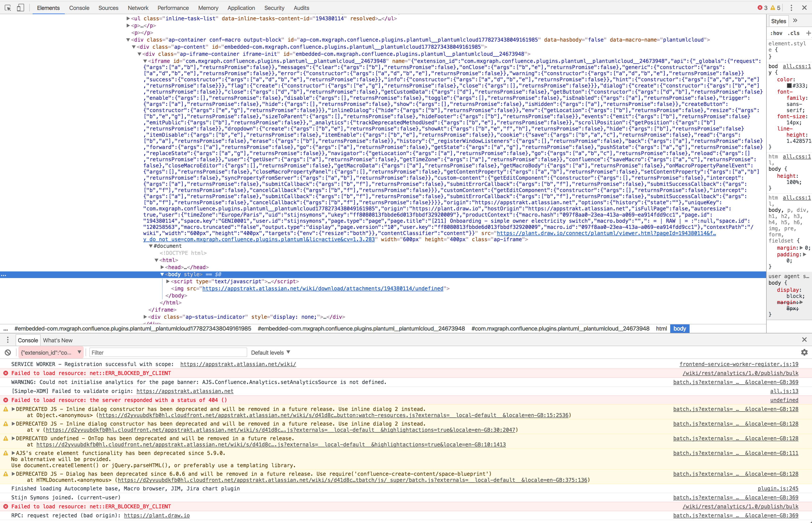Open the Default levels dropdown

[271, 353]
